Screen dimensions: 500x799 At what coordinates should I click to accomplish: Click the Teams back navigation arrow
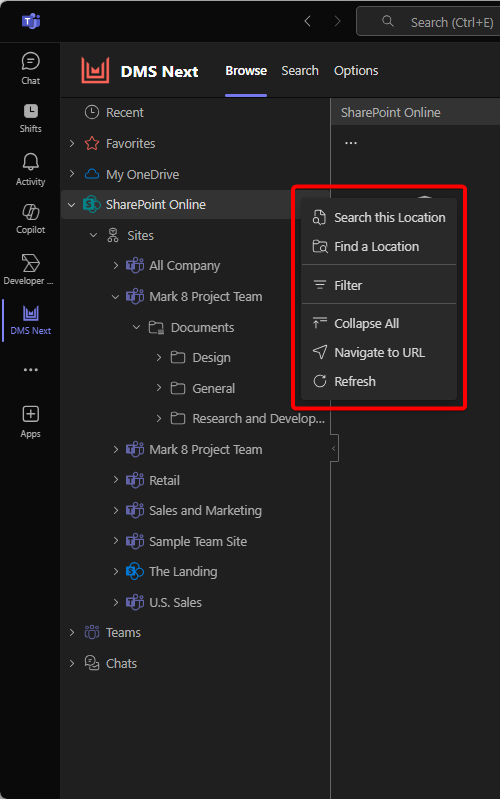click(x=307, y=21)
